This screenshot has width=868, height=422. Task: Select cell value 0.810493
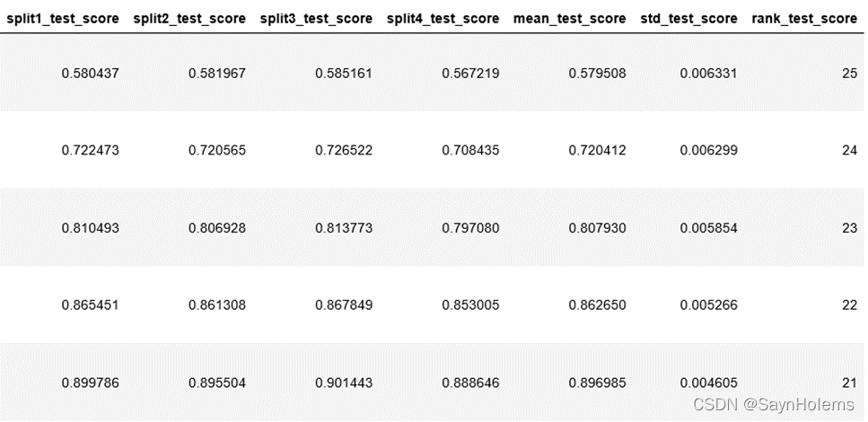tap(91, 228)
